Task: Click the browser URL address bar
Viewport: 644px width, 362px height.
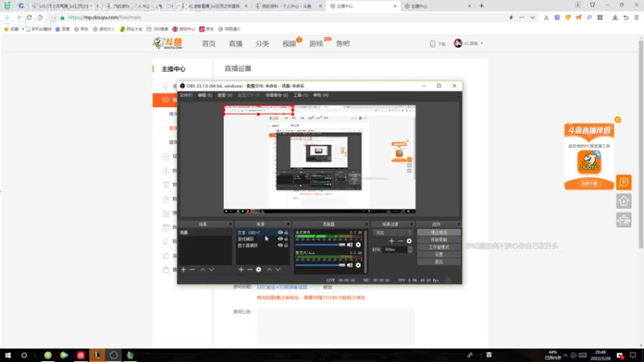Action: tap(283, 18)
